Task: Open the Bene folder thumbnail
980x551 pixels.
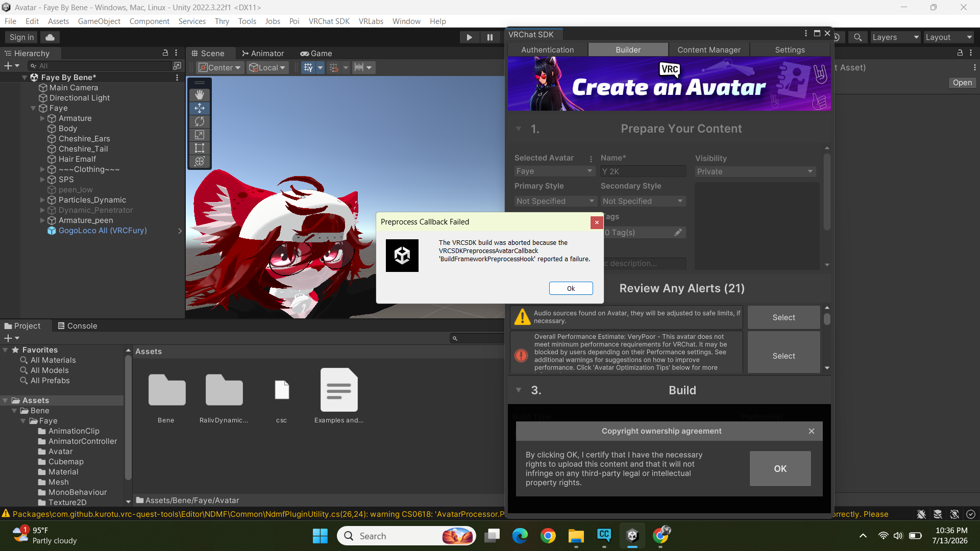Action: click(166, 390)
